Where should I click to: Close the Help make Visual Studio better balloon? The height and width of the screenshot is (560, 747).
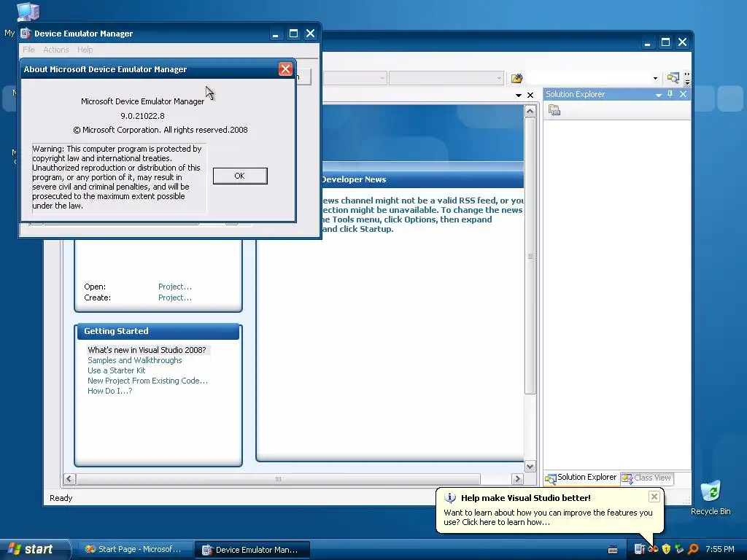654,497
